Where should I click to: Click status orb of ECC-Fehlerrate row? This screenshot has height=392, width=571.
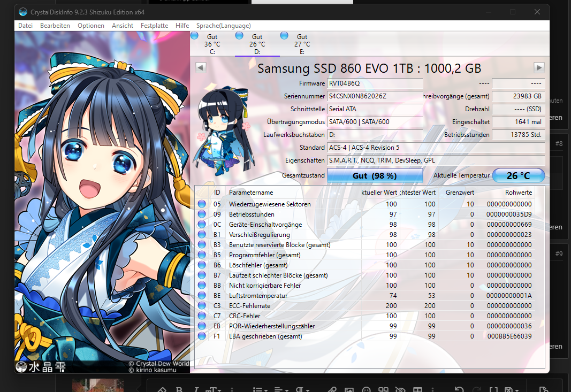point(202,306)
